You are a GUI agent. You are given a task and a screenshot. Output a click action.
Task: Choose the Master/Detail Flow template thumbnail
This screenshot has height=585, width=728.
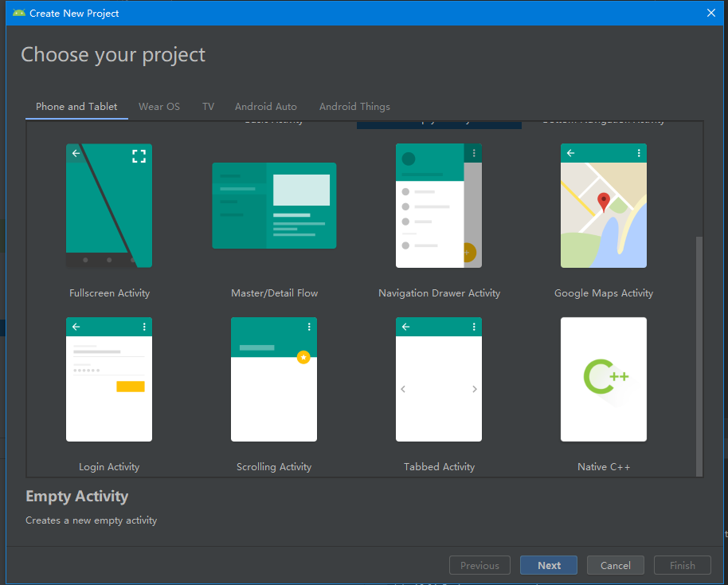[x=274, y=206]
